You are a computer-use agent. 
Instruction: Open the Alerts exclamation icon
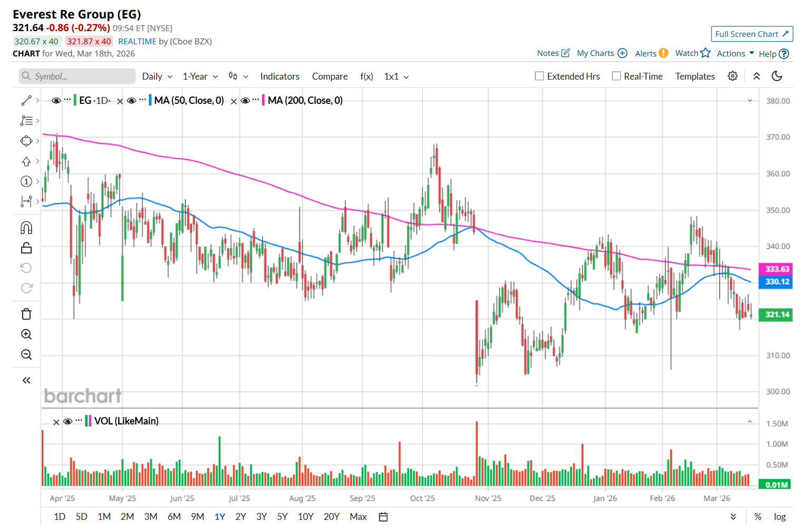pos(663,53)
